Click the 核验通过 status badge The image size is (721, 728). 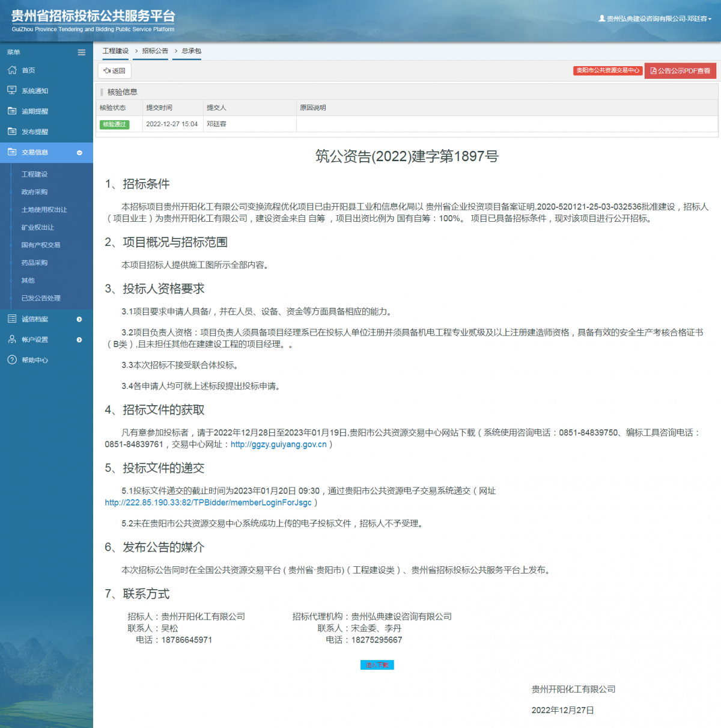114,124
